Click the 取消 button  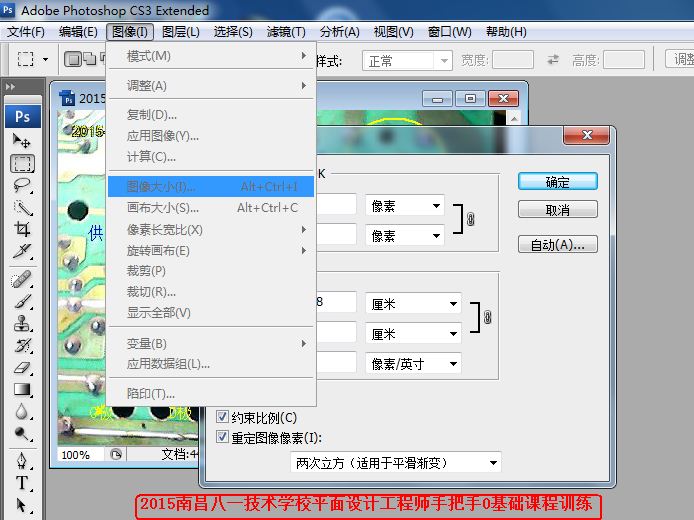[558, 209]
